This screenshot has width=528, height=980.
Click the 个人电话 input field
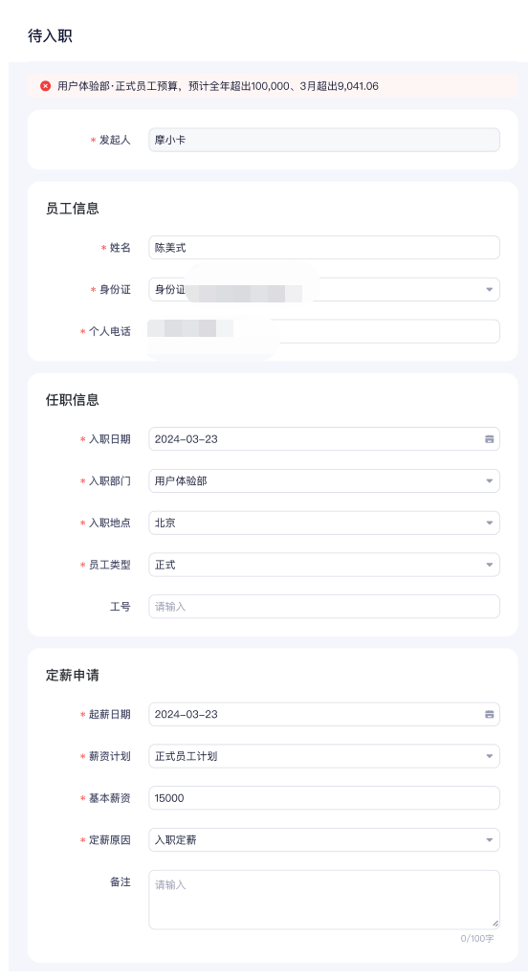(323, 331)
